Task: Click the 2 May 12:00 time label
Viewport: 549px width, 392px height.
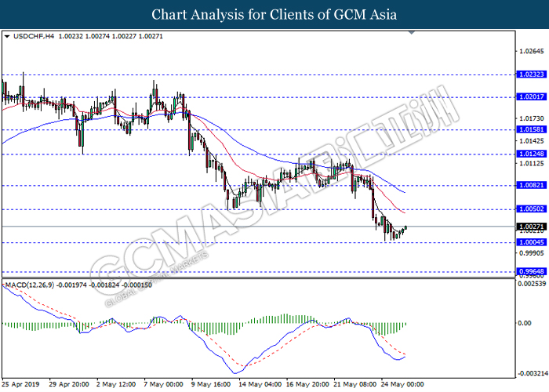Action: pyautogui.click(x=116, y=384)
